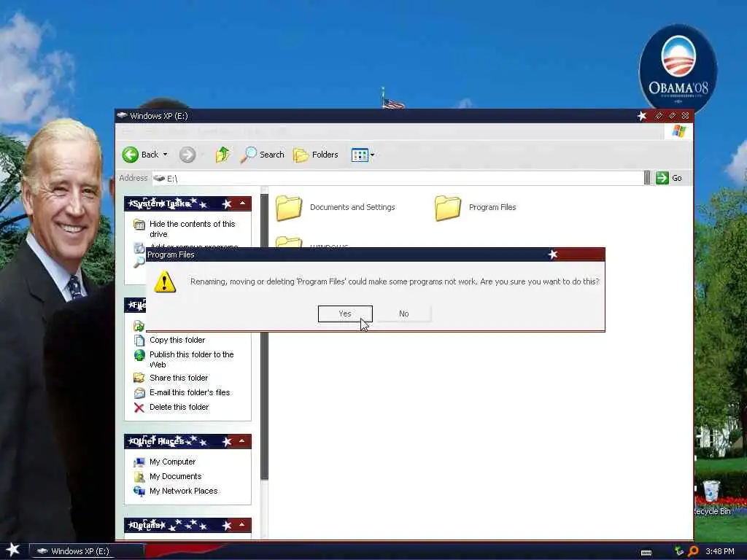Open the star Start button

point(12,550)
